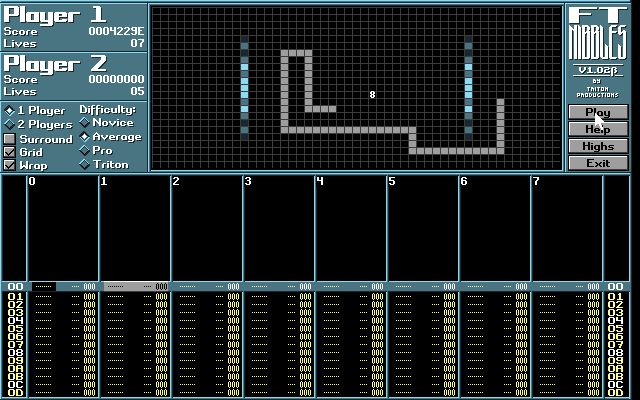Select 1 Player mode
Image resolution: width=640 pixels, height=400 pixels.
pyautogui.click(x=10, y=111)
